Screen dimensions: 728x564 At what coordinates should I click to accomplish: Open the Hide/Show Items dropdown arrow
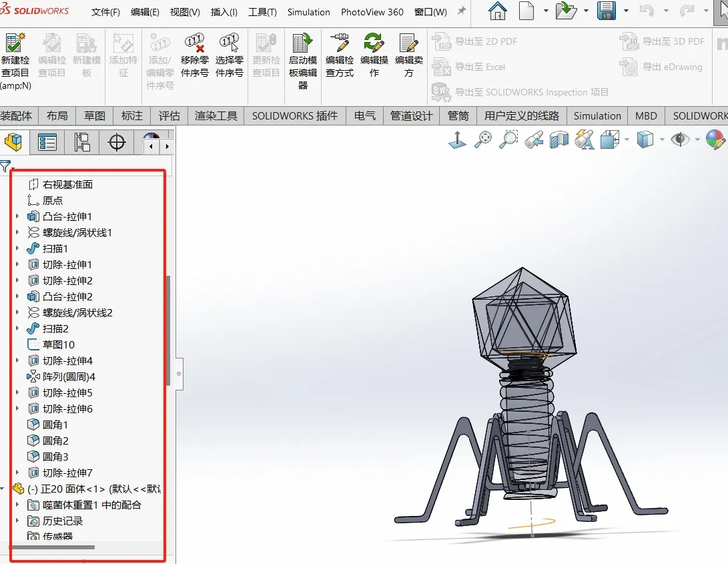click(697, 139)
